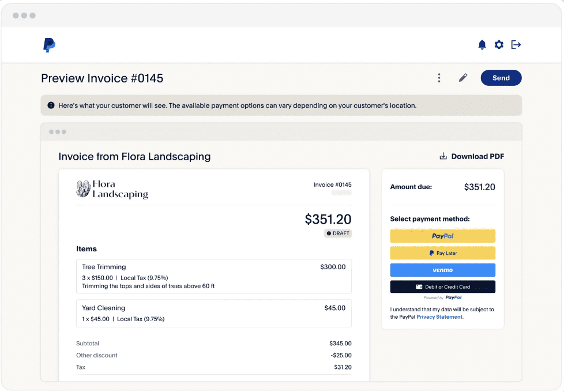
Task: Click the "Powered by PayPal" text
Action: pos(443,297)
